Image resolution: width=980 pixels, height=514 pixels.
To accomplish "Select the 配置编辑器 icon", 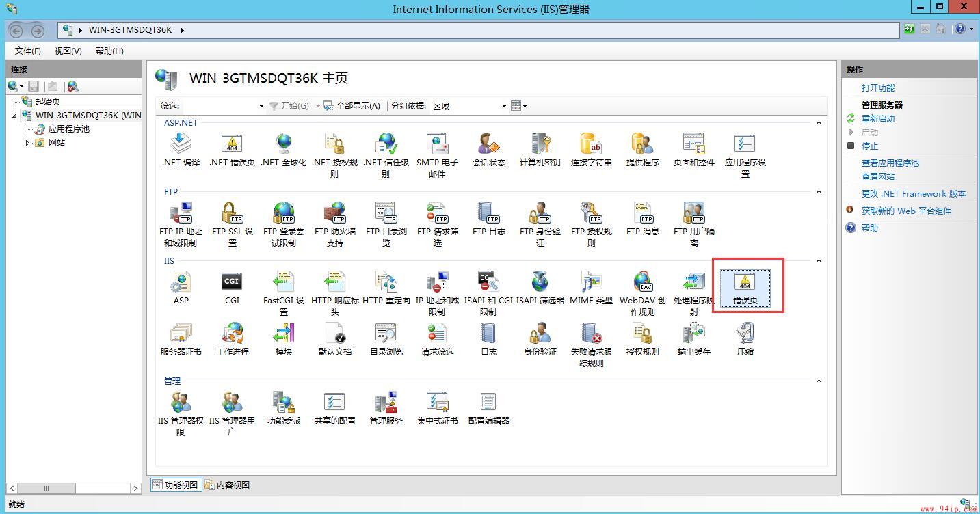I will (x=488, y=408).
